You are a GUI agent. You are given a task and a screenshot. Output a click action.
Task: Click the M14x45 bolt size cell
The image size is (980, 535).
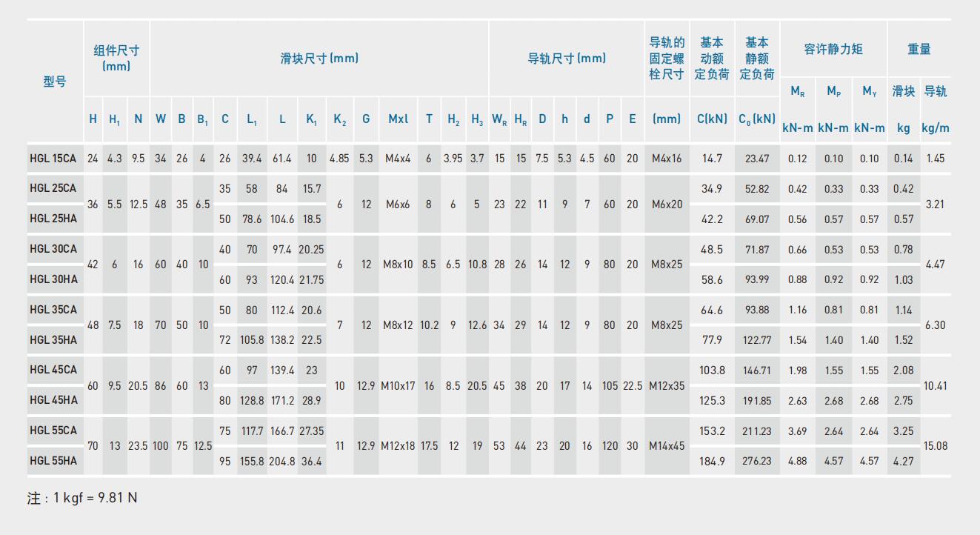click(667, 446)
